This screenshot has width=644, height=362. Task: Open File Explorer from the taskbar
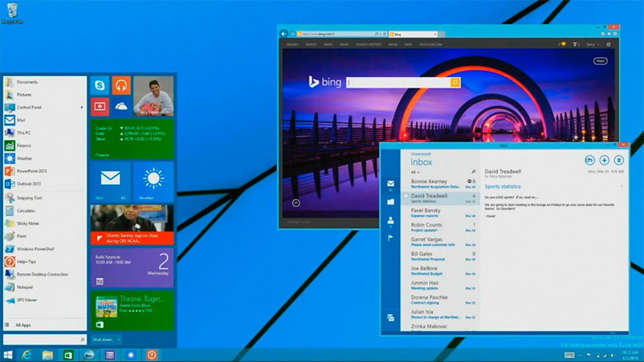point(48,355)
